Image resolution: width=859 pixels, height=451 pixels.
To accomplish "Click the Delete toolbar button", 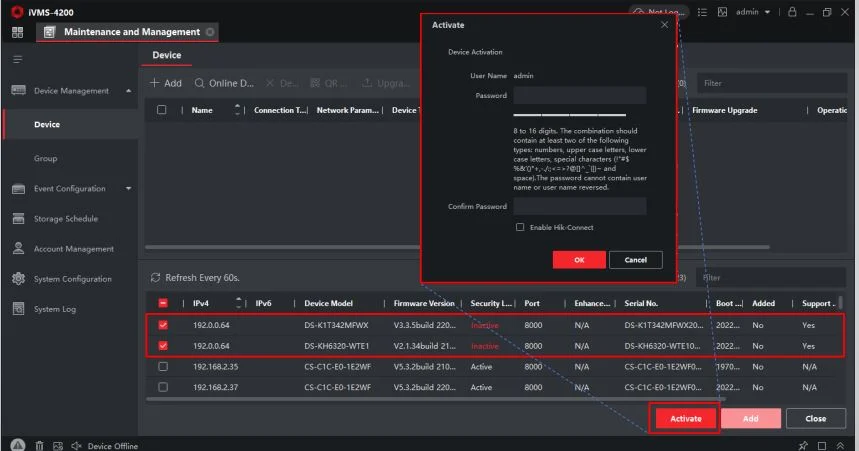I will [282, 83].
